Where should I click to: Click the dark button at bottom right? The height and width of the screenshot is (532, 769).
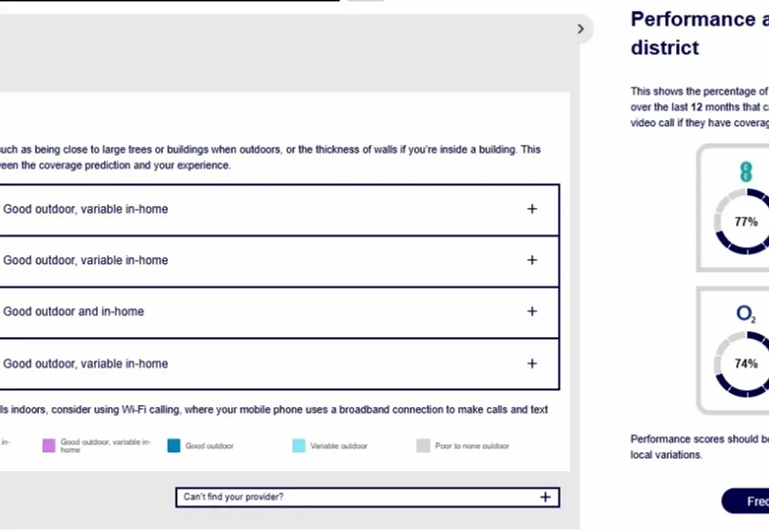(x=745, y=501)
